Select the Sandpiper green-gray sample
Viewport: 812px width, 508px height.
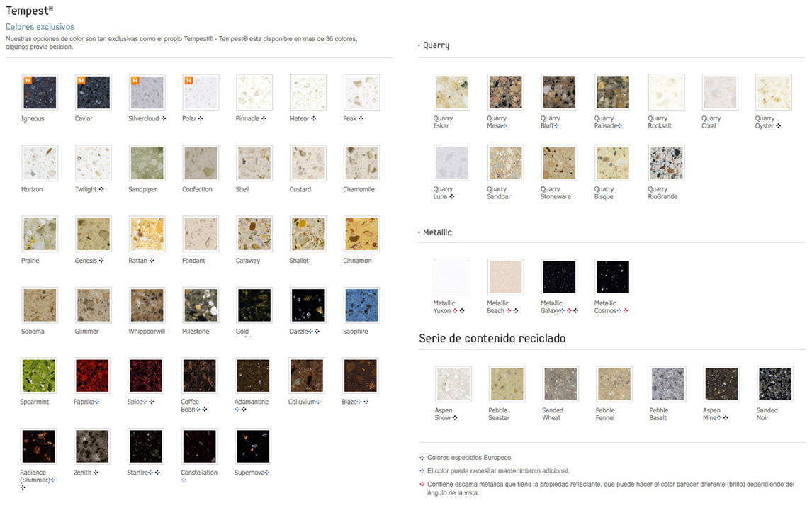point(147,163)
